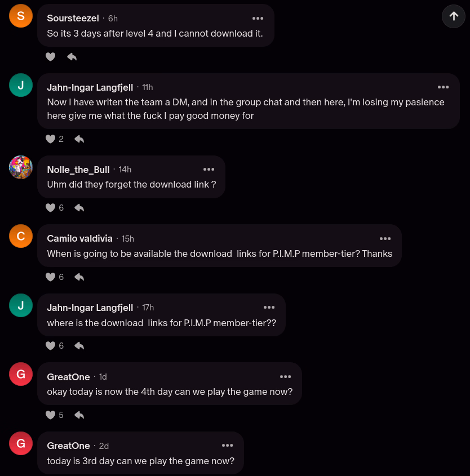This screenshot has height=476, width=470.
Task: Like Nolle_the_Bull's download link comment
Action: [50, 208]
